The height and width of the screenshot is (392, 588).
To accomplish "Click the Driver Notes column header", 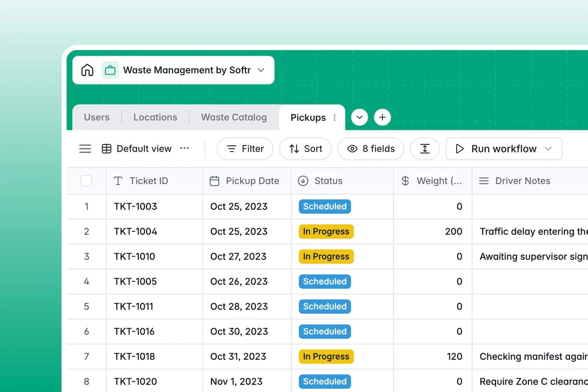I will click(530, 181).
